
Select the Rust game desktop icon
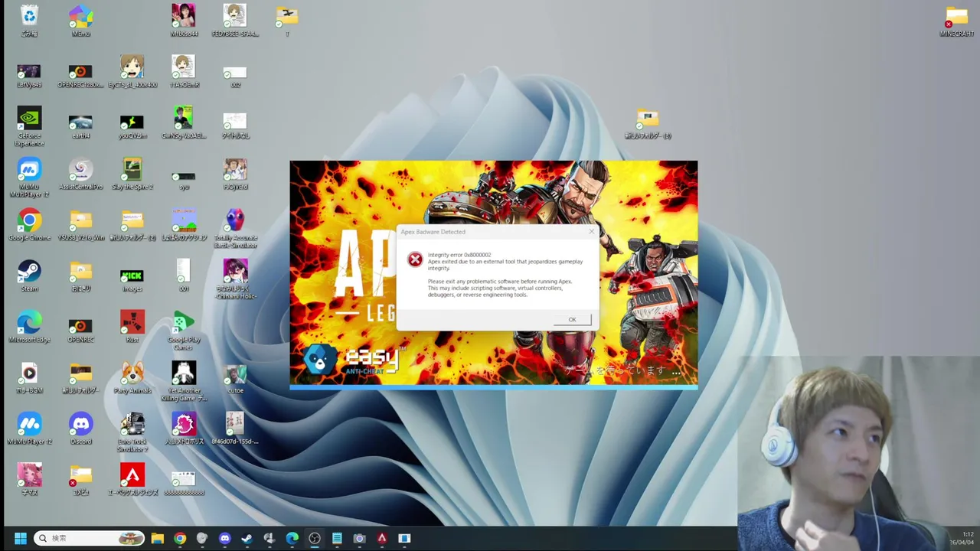[132, 327]
